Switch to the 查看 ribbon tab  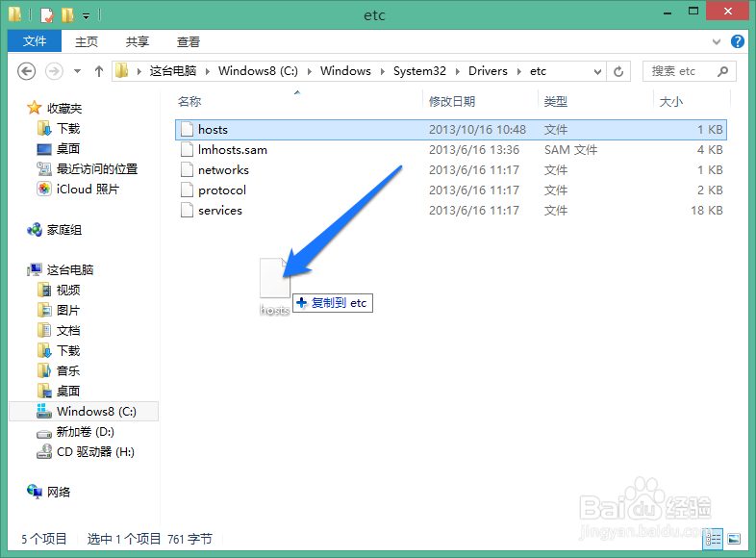point(189,42)
